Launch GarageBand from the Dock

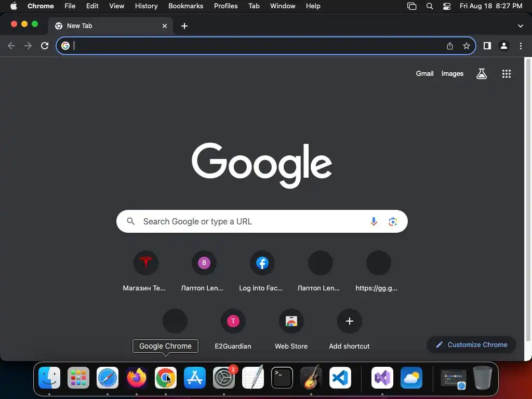(x=311, y=378)
